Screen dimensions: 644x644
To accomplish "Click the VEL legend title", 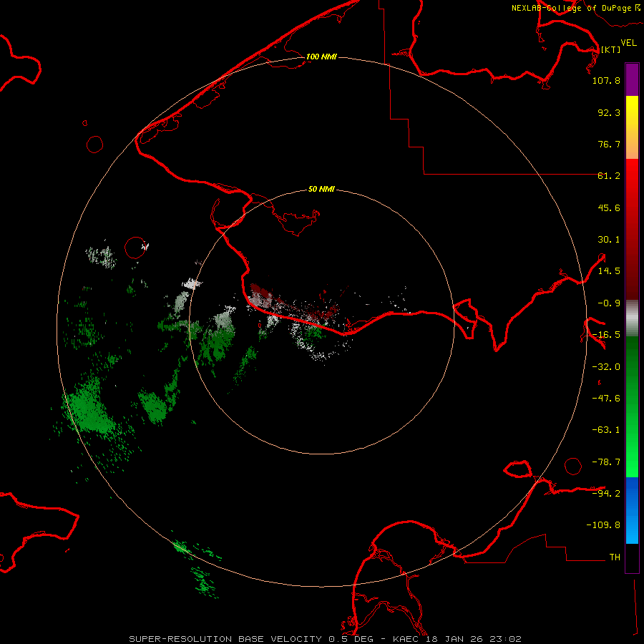I will [628, 43].
